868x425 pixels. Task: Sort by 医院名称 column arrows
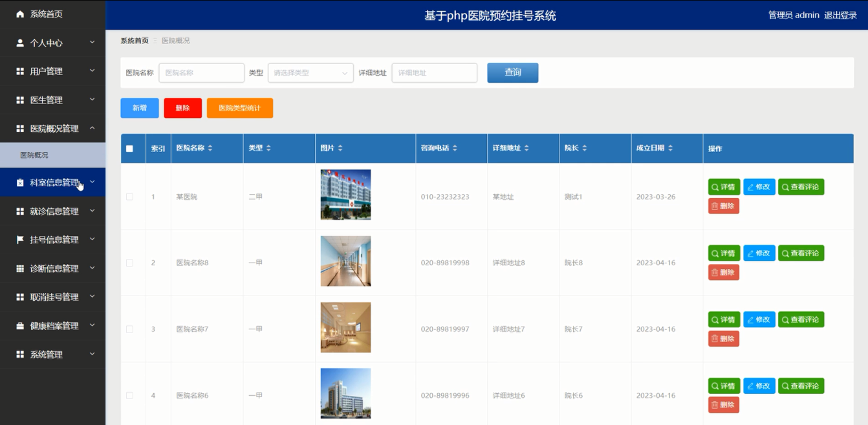coord(210,148)
